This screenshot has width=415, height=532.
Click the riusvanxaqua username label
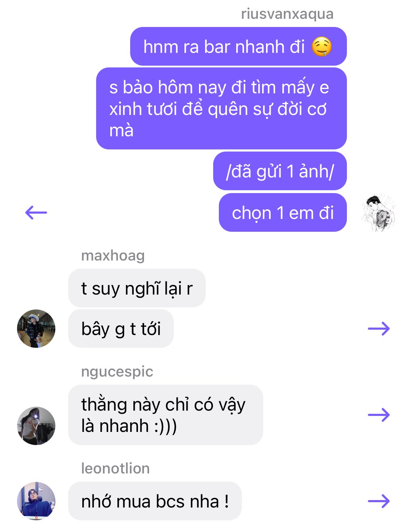[x=287, y=14]
